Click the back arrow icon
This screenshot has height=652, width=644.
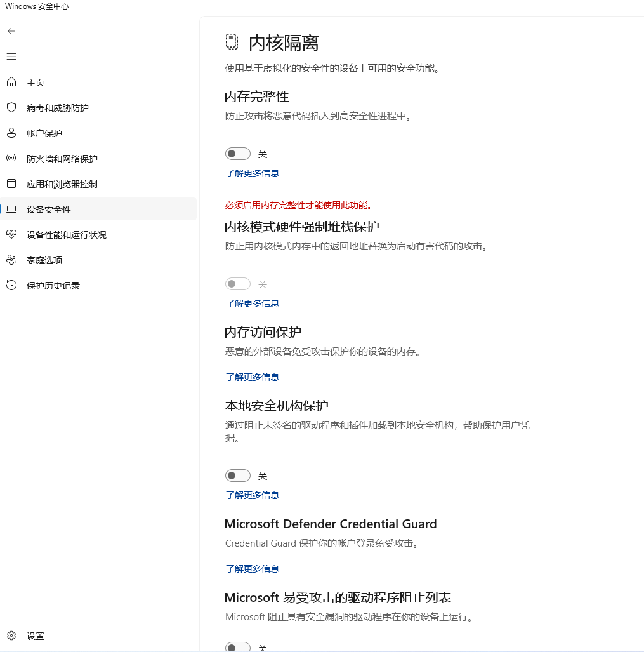pos(11,31)
